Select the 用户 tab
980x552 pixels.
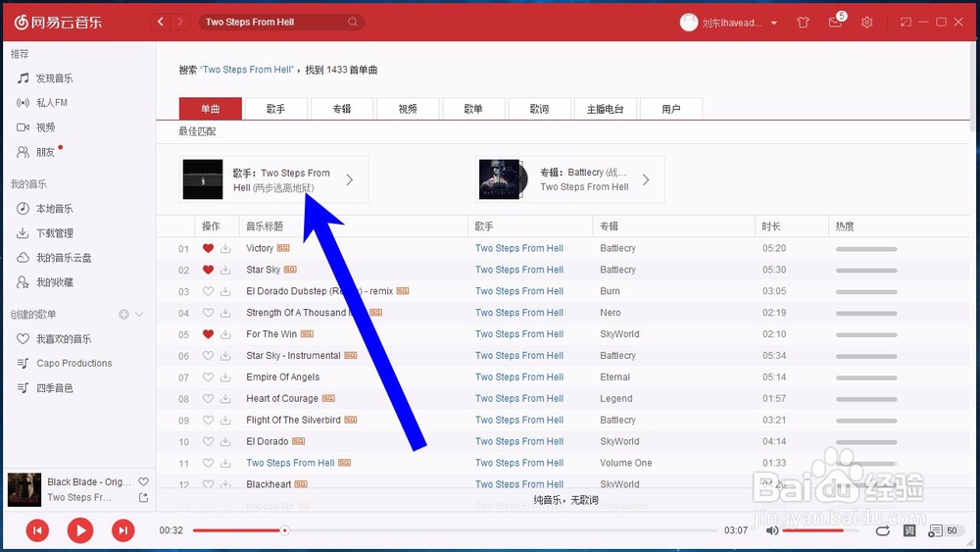[x=670, y=109]
